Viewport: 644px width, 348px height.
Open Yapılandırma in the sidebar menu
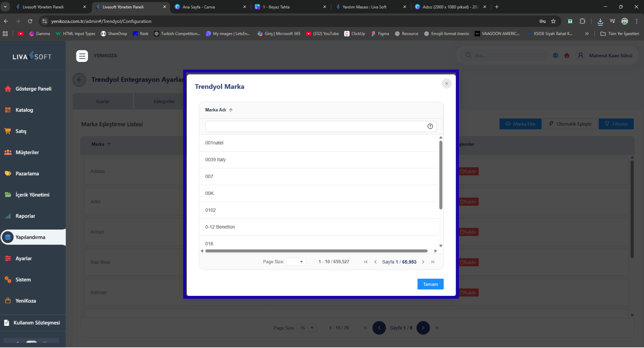click(30, 237)
